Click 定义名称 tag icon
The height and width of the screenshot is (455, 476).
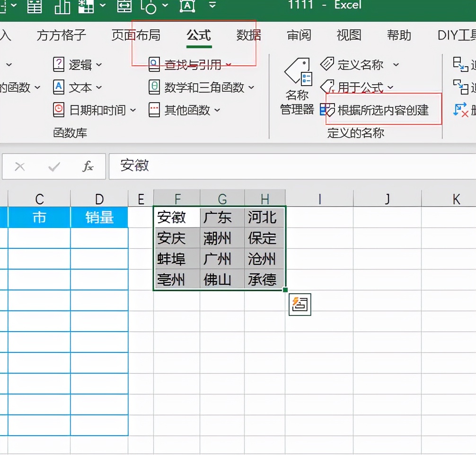point(327,64)
